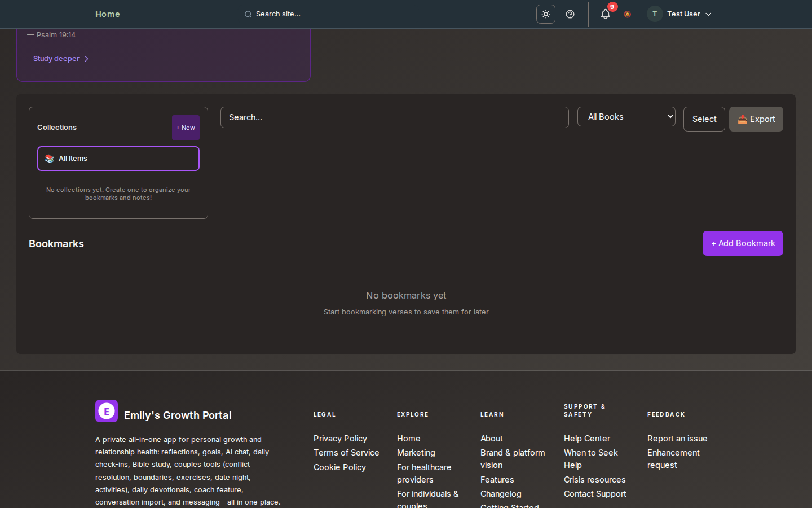Toggle the light/dark theme sun icon
This screenshot has width=812, height=508.
point(545,14)
